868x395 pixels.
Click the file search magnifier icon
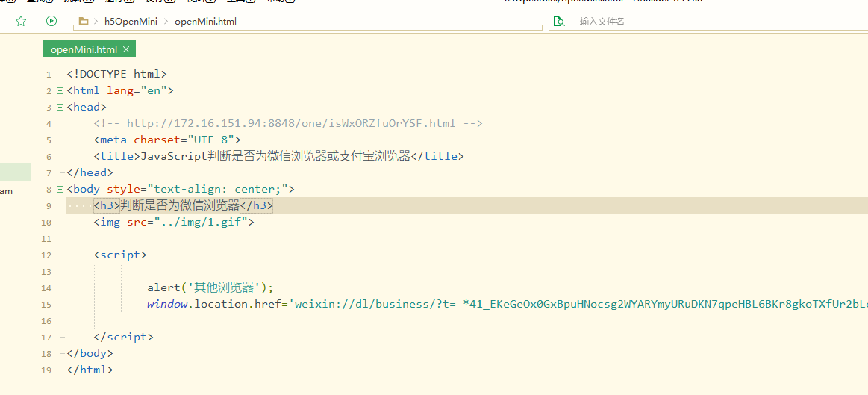559,22
